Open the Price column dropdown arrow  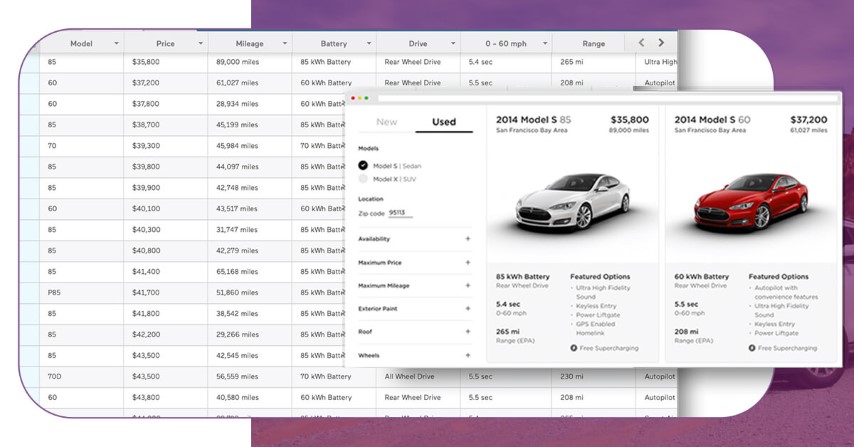click(x=200, y=44)
